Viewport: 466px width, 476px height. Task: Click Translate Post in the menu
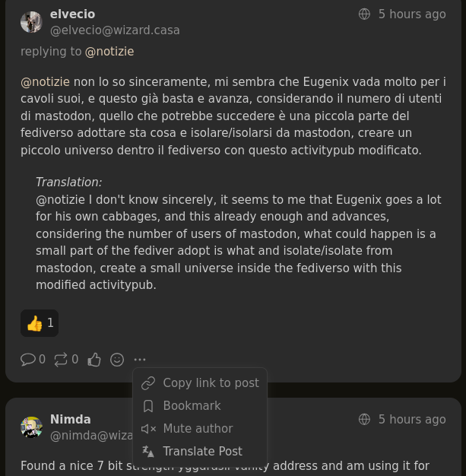tap(201, 452)
